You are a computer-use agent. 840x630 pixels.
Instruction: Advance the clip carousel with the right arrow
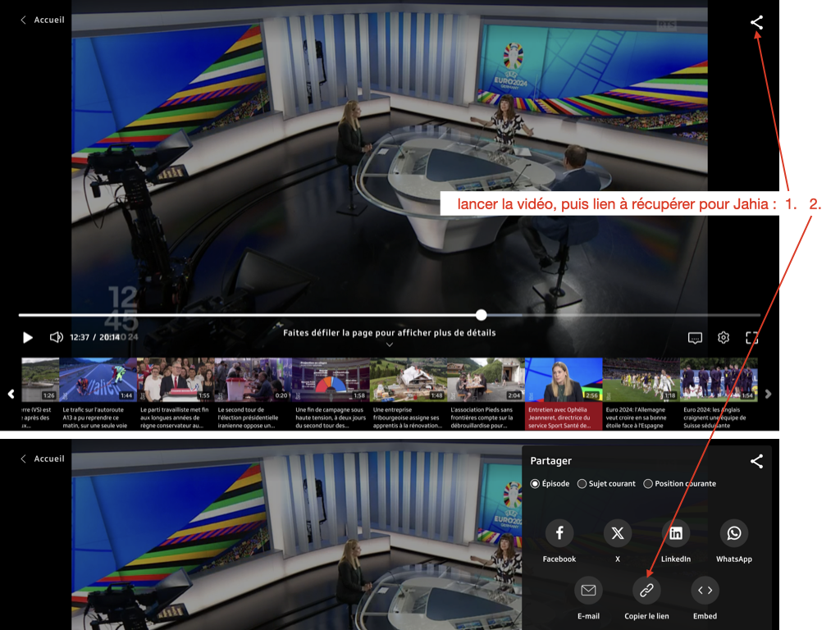click(768, 394)
